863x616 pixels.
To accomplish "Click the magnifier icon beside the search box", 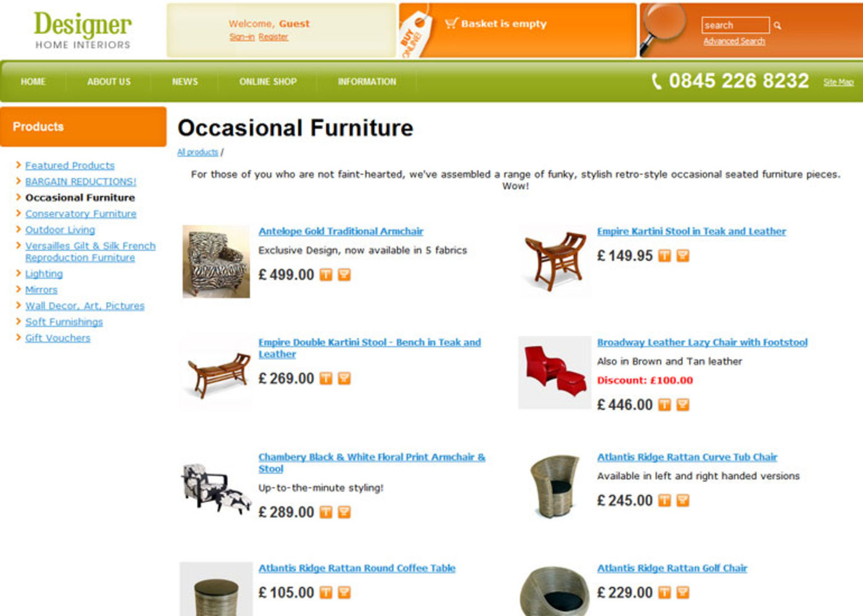I will (777, 25).
